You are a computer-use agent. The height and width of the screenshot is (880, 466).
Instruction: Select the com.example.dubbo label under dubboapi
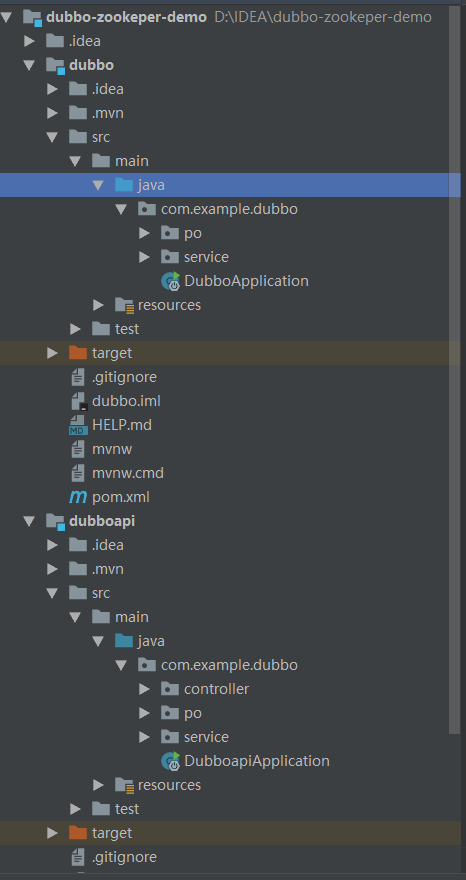[229, 665]
